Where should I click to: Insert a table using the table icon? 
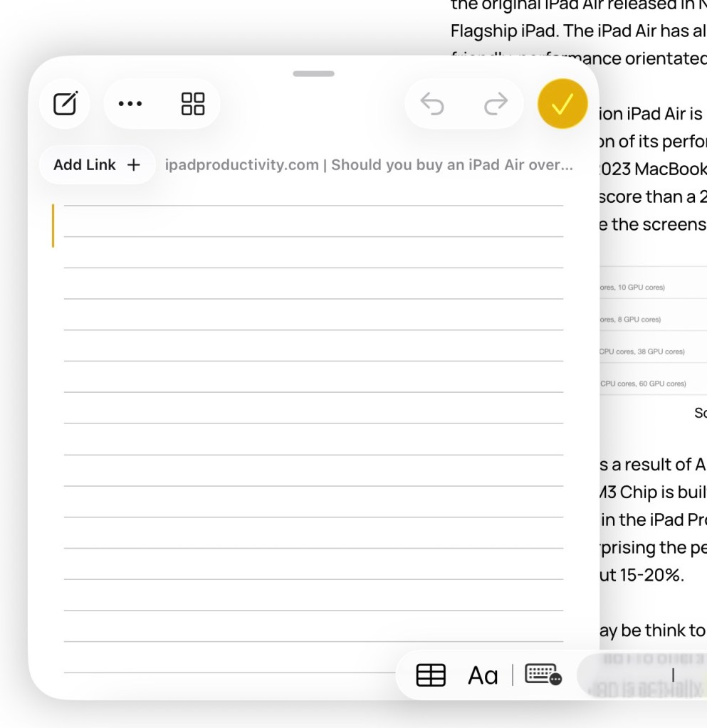pyautogui.click(x=431, y=675)
